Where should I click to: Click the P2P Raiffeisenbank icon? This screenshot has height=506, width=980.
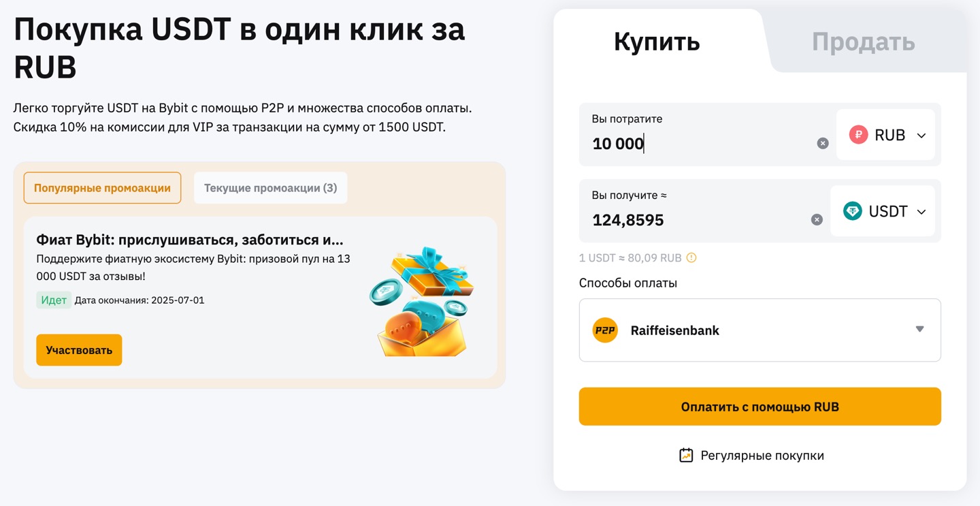coord(605,330)
